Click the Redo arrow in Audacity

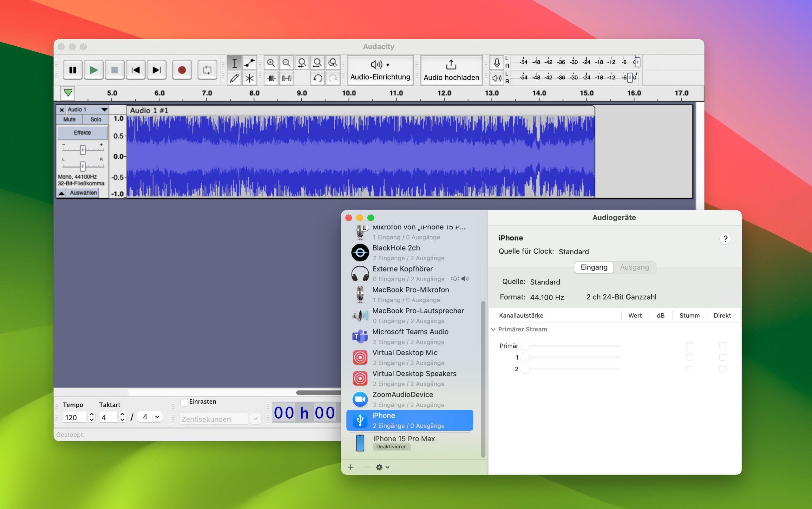tap(333, 78)
